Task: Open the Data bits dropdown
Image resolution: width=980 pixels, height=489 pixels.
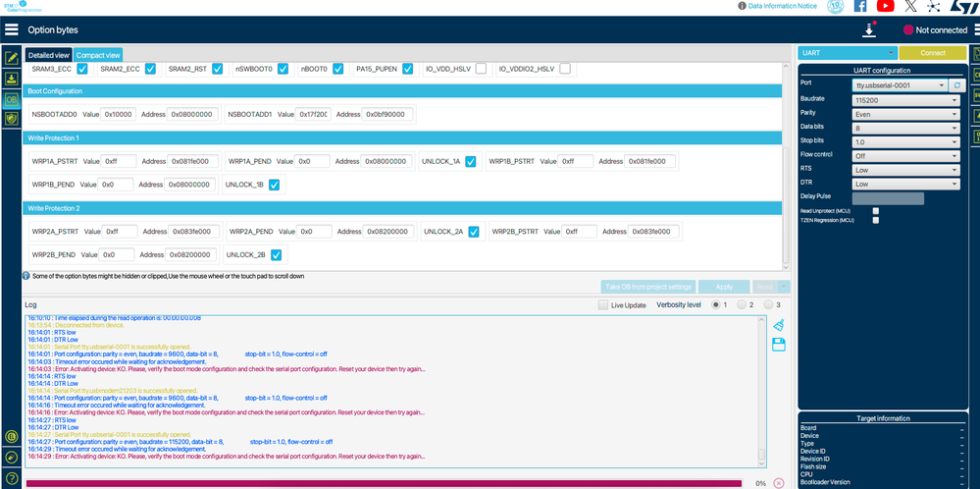Action: 905,129
